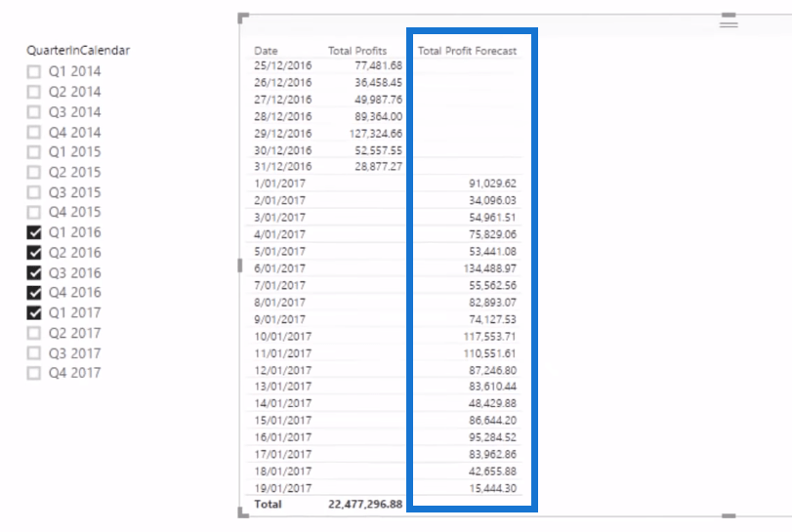
Task: Select the 25/12/2016 date cell
Action: pyautogui.click(x=283, y=65)
